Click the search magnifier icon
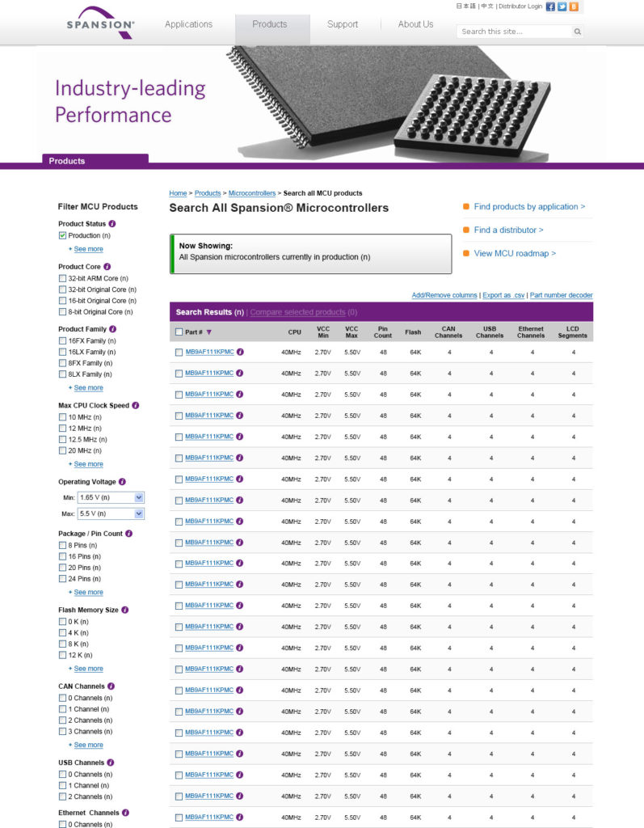This screenshot has height=828, width=644. click(x=577, y=32)
